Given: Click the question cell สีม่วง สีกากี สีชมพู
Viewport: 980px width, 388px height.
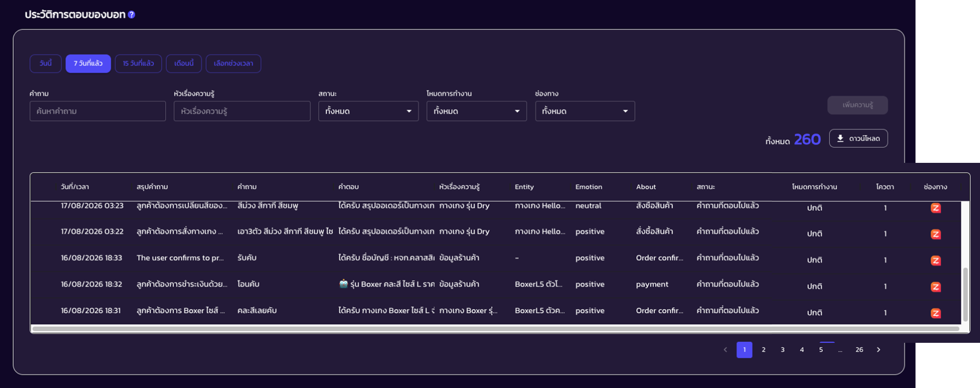Looking at the screenshot, I should pos(268,206).
